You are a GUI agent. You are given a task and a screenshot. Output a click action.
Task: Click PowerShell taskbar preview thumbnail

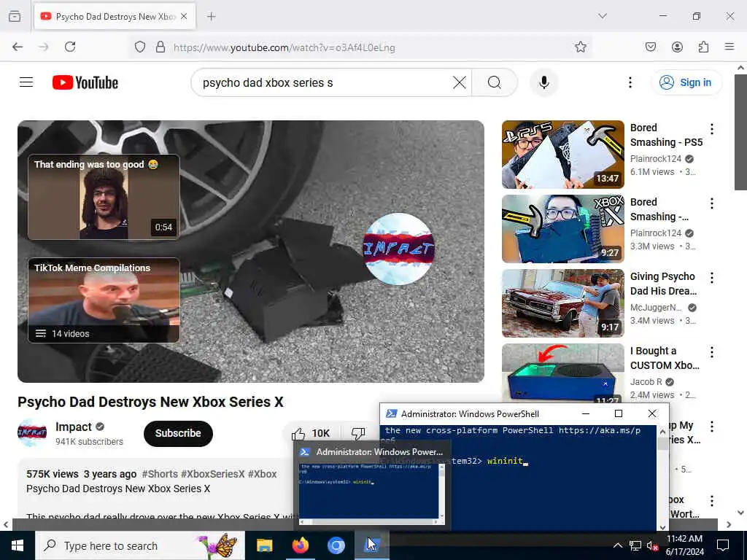click(371, 494)
